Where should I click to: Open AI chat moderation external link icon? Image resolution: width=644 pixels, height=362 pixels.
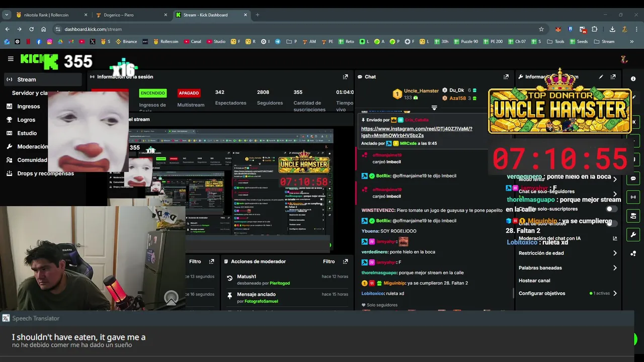(615, 238)
